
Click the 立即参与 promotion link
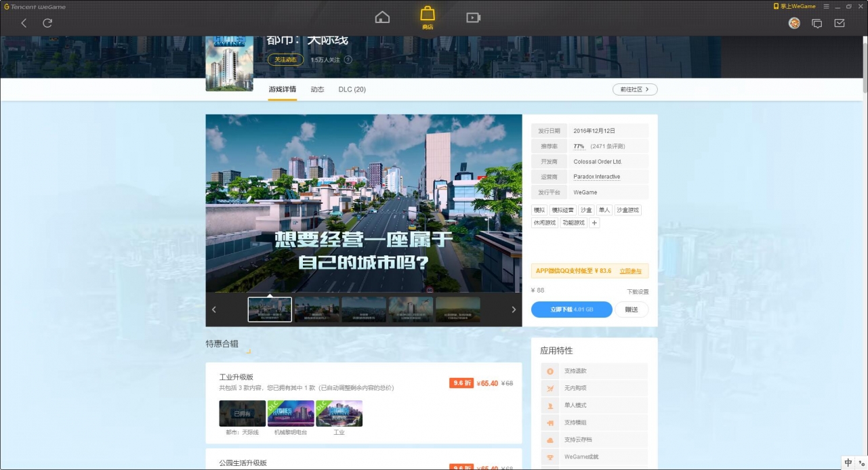tap(630, 271)
